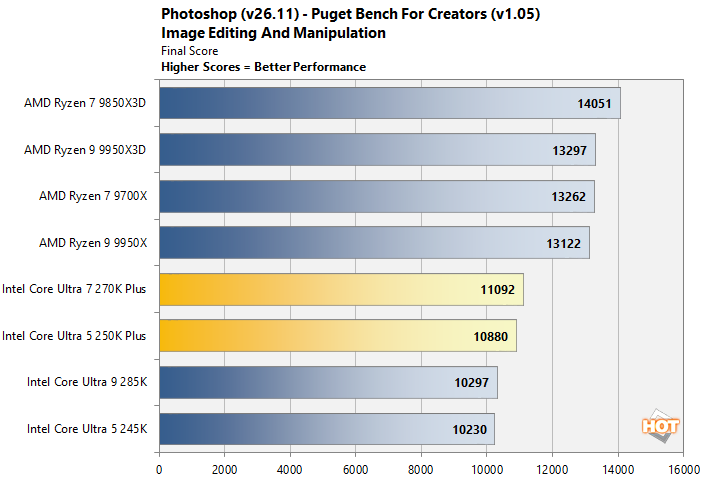Select the AMD Ryzen 7 9700X label
This screenshot has width=708, height=480.
coord(93,196)
